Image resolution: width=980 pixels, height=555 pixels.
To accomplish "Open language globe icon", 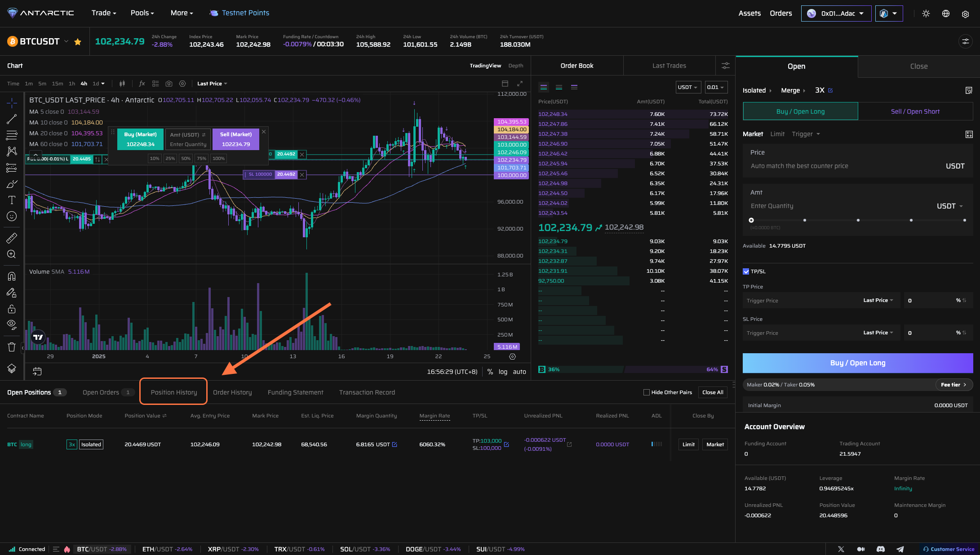I will pyautogui.click(x=946, y=13).
